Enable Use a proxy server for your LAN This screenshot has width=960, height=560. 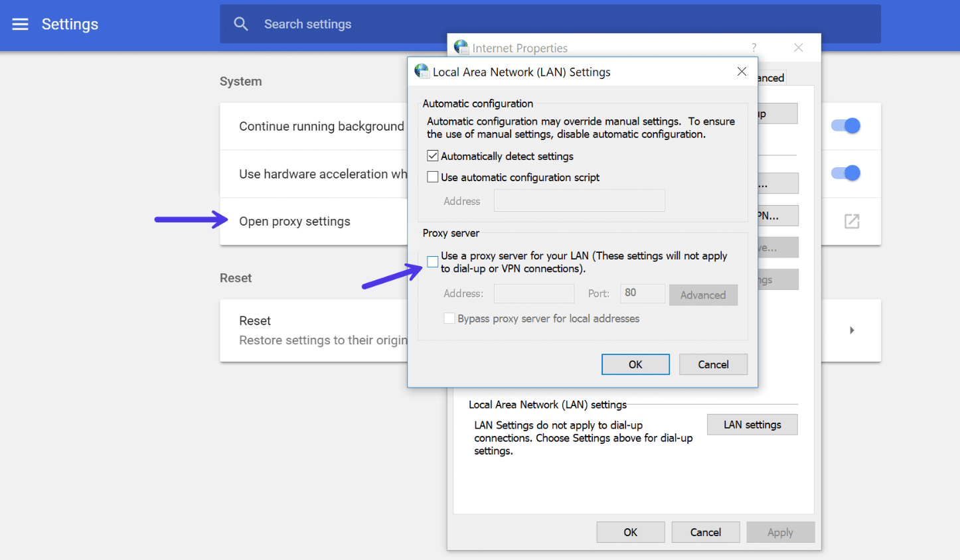pyautogui.click(x=432, y=261)
